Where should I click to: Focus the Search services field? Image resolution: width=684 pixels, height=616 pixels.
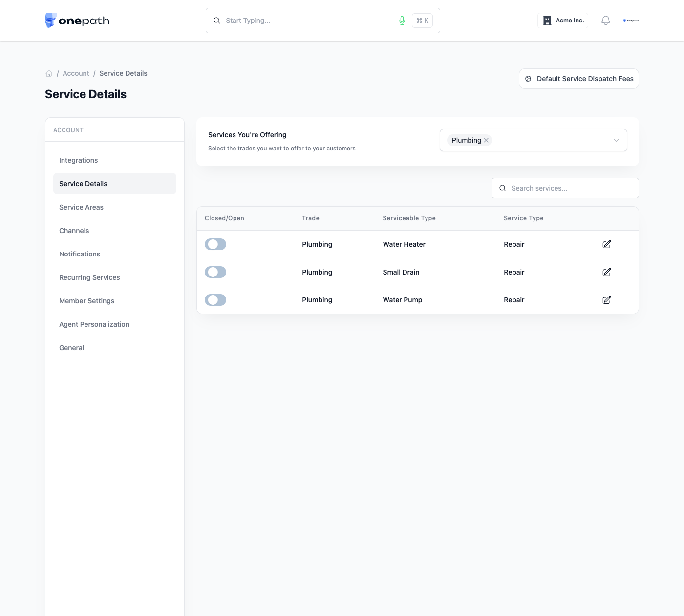pos(565,188)
